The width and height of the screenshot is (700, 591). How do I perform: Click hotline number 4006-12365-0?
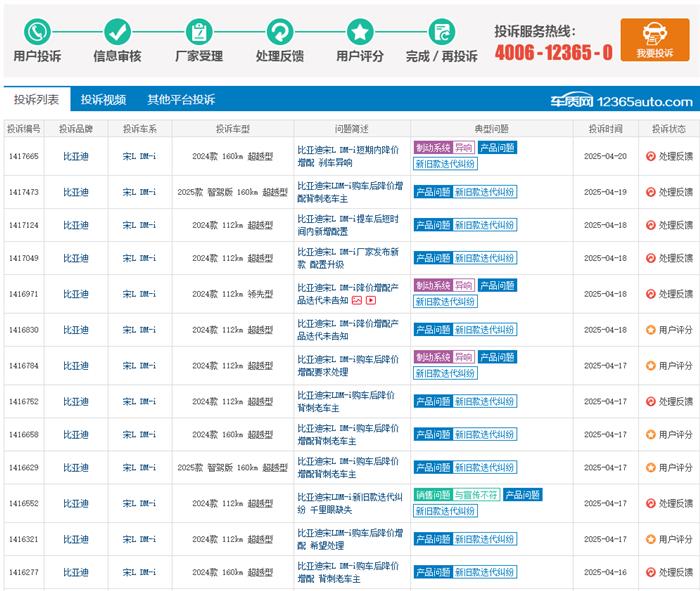(x=554, y=53)
